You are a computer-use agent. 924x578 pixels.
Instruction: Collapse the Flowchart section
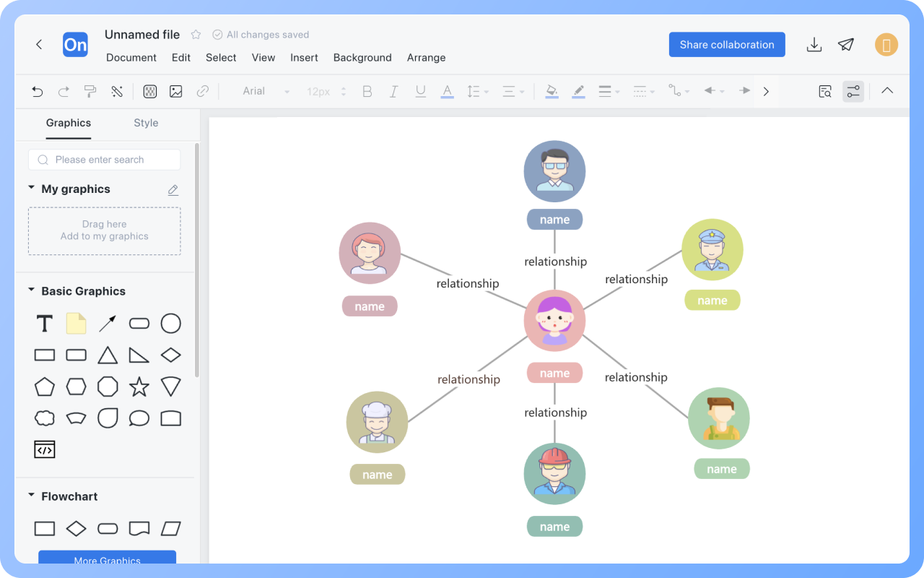(x=31, y=496)
